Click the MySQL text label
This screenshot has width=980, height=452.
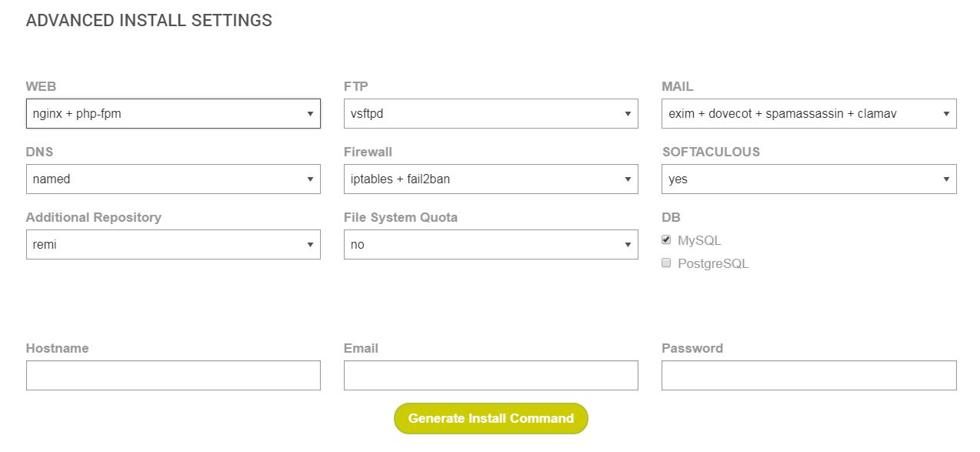(699, 241)
